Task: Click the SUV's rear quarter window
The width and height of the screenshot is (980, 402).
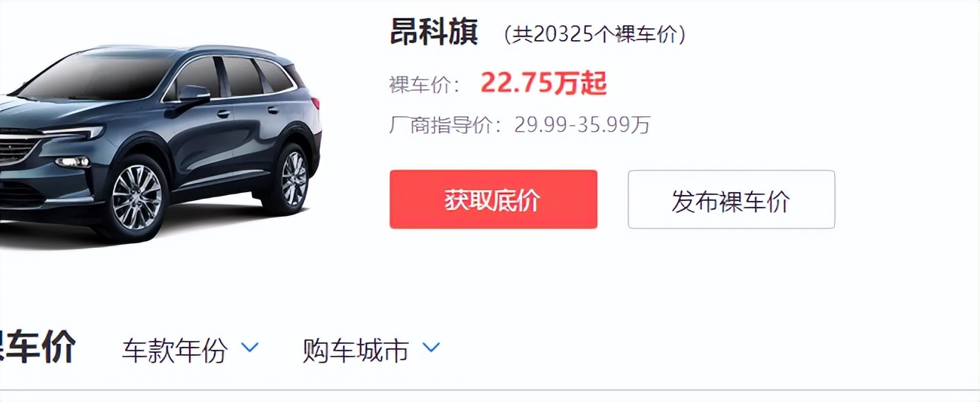Action: (275, 75)
